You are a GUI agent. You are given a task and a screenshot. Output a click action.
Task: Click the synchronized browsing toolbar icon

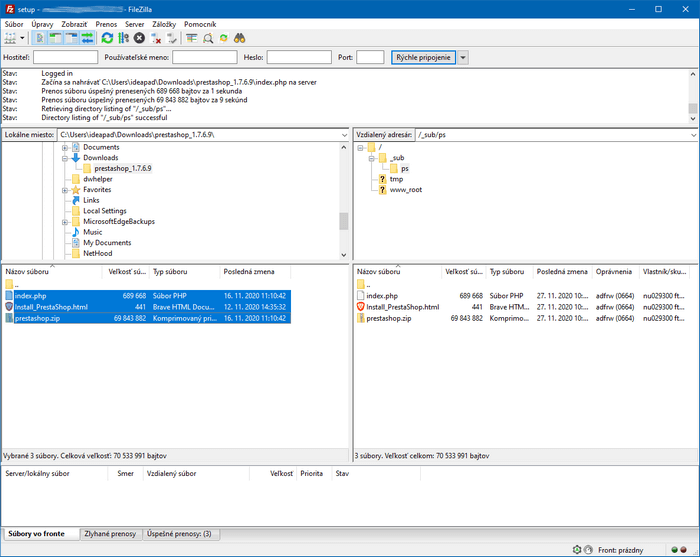tap(223, 38)
